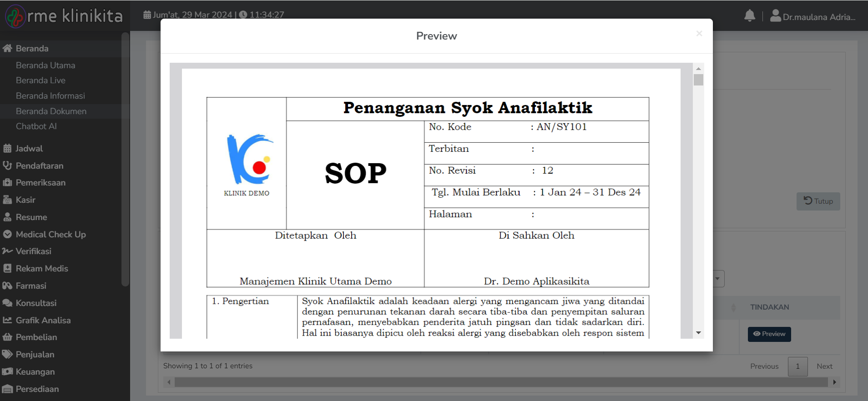Image resolution: width=868 pixels, height=401 pixels.
Task: Select Chatbot AI in the sidebar
Action: [36, 126]
